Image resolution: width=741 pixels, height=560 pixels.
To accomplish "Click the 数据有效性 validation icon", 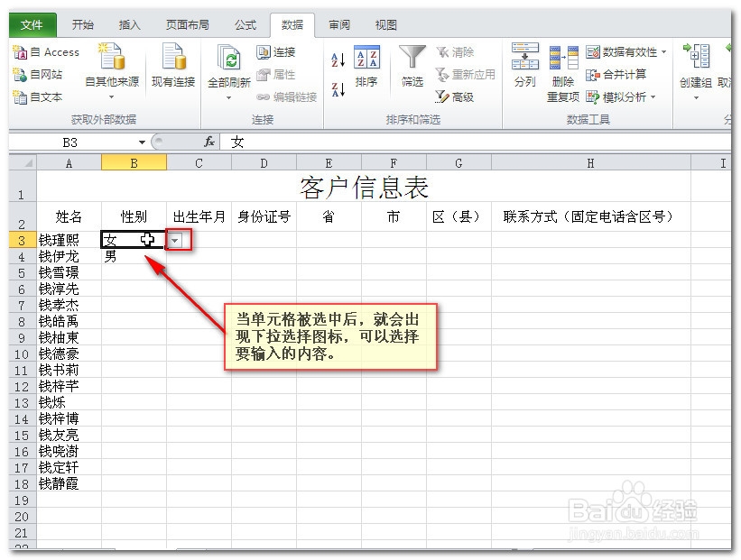I will pos(593,52).
